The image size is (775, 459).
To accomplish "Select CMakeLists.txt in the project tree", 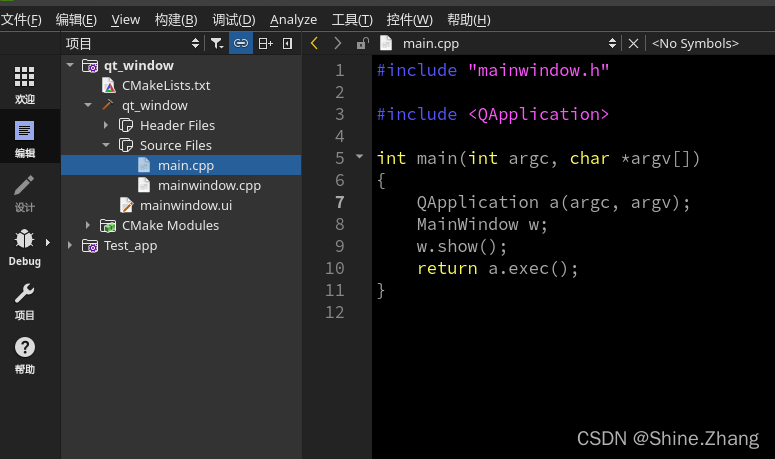I will click(166, 85).
